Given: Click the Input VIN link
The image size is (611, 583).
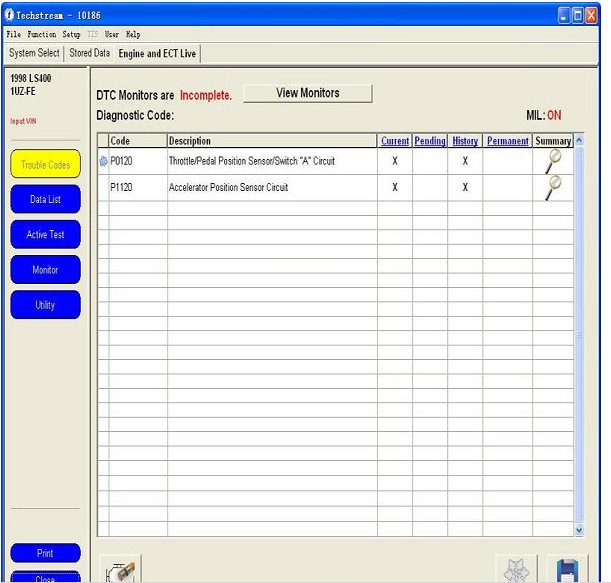Looking at the screenshot, I should tap(23, 121).
